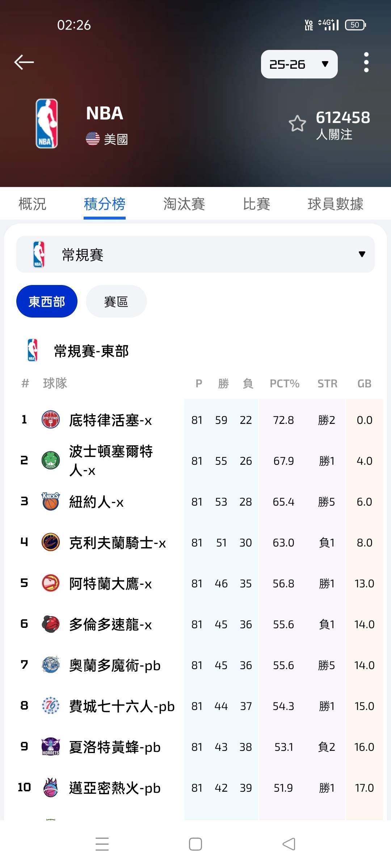Expand the 常規賽 competition stage selector
This screenshot has width=391, height=868.
(195, 254)
